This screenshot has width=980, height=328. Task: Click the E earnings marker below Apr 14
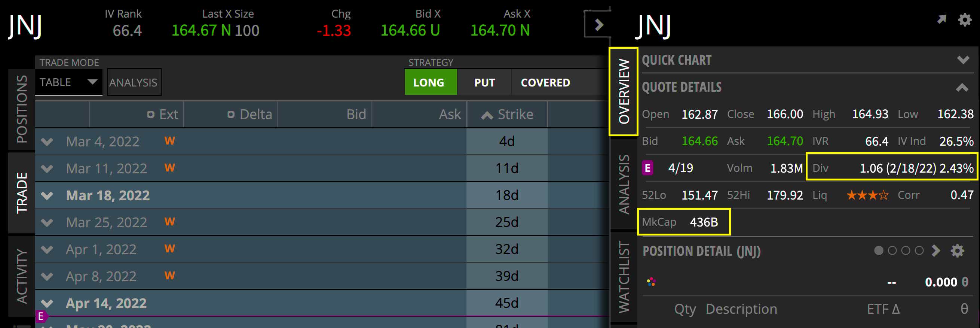[41, 316]
